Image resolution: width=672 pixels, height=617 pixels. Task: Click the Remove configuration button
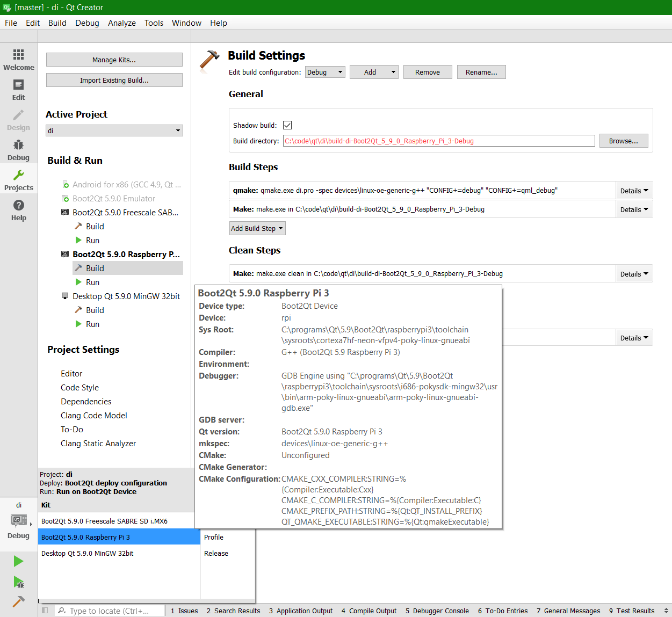tap(428, 72)
